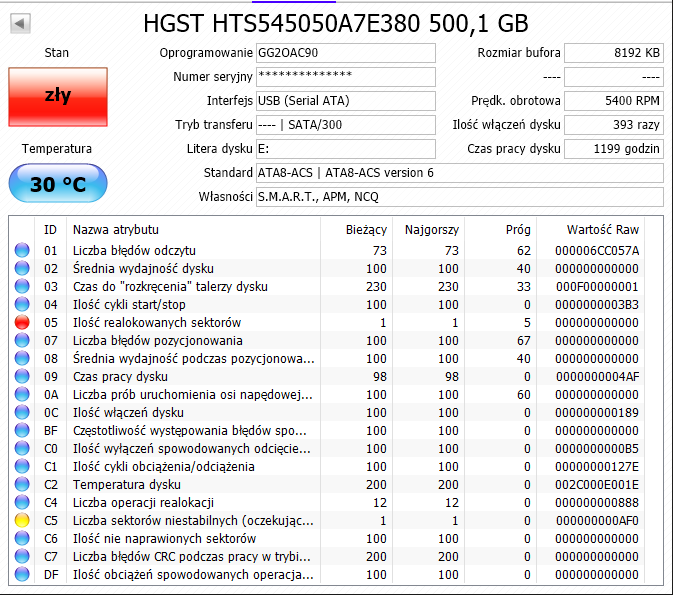Screen dimensions: 673x595
Task: Select the 'Liczba błędów odczytu' attribute name
Action: (134, 250)
